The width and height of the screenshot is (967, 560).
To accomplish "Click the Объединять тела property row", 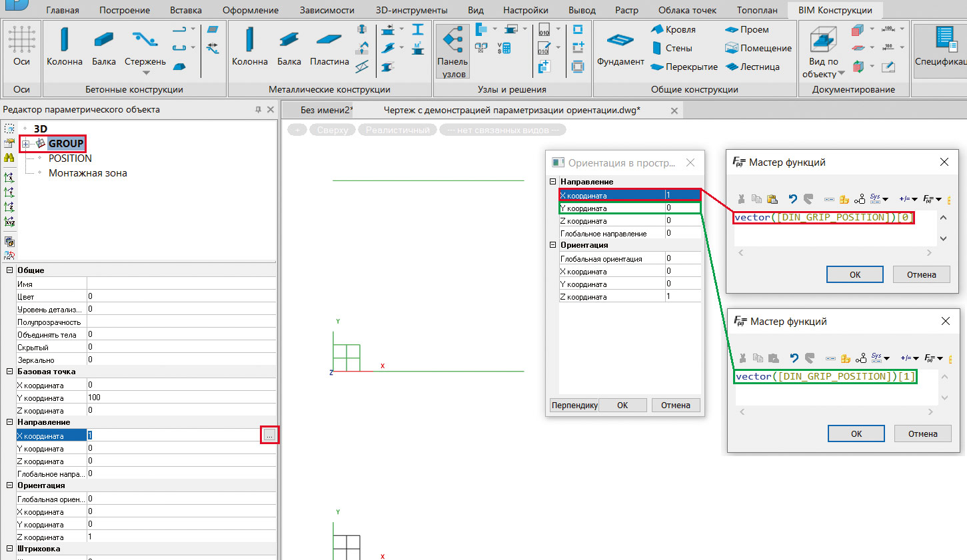I will point(146,334).
